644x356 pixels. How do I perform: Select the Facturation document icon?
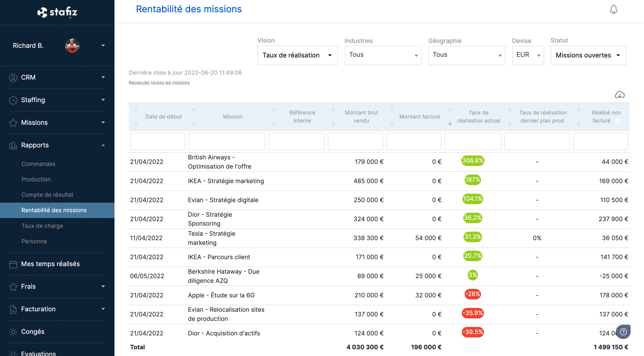pyautogui.click(x=13, y=309)
